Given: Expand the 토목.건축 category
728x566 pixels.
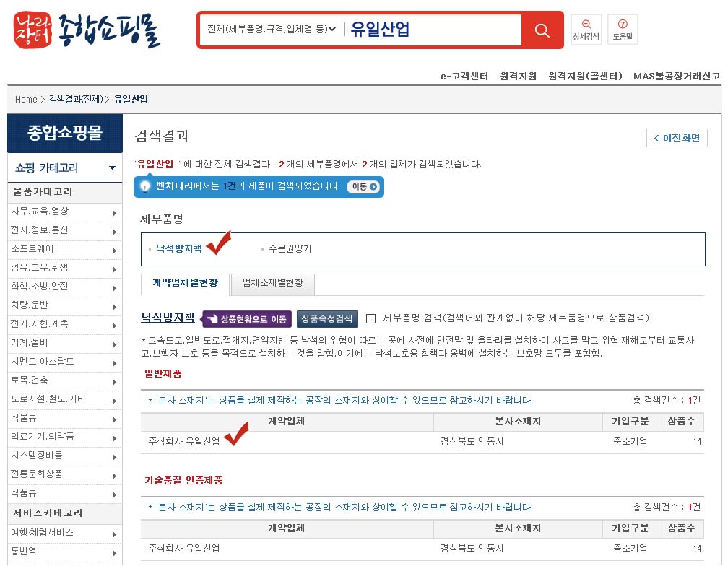Looking at the screenshot, I should click(65, 381).
